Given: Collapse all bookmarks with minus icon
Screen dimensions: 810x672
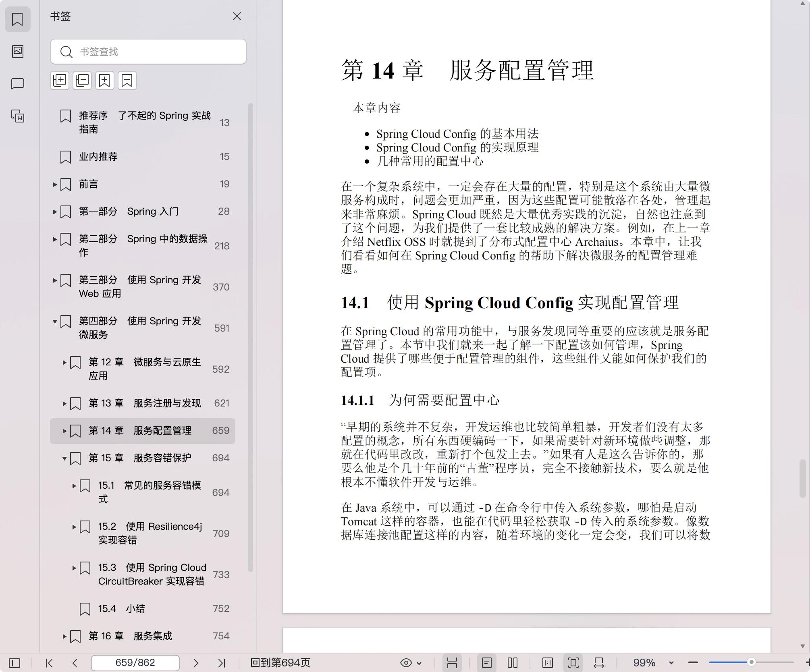Looking at the screenshot, I should (x=82, y=81).
